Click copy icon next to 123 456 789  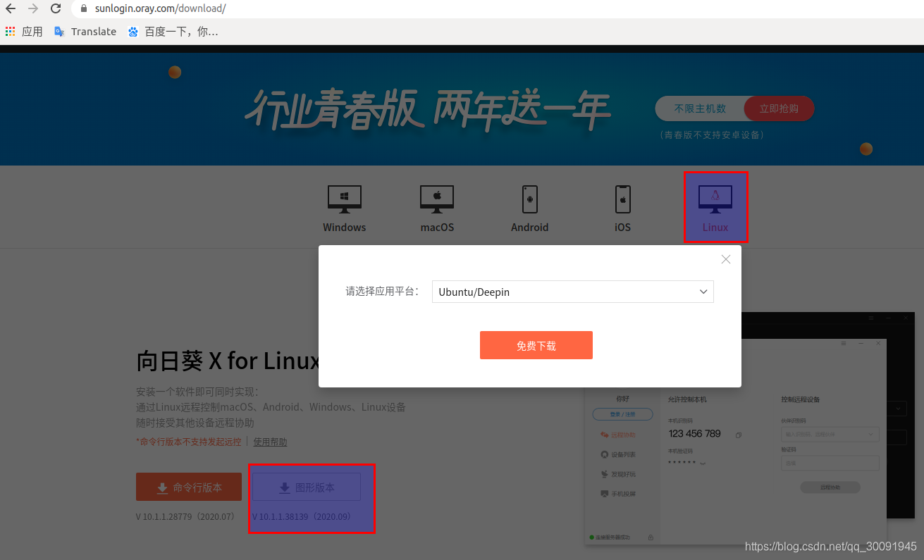tap(738, 435)
